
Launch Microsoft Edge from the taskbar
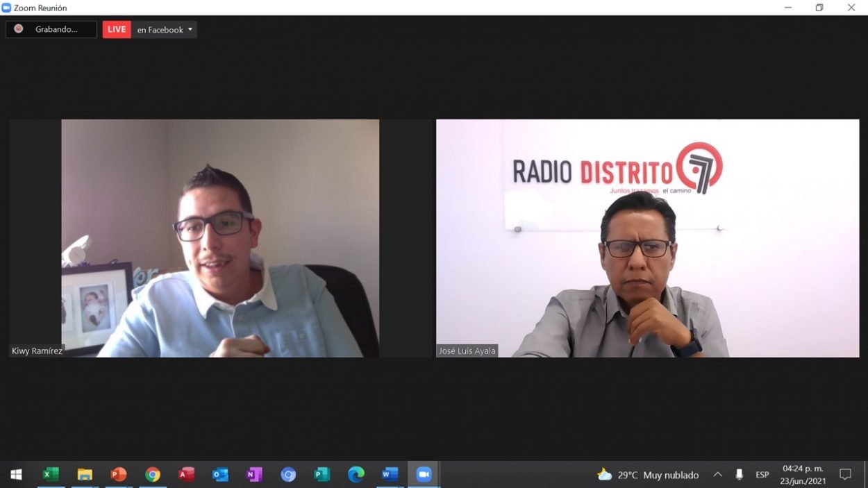coord(356,475)
